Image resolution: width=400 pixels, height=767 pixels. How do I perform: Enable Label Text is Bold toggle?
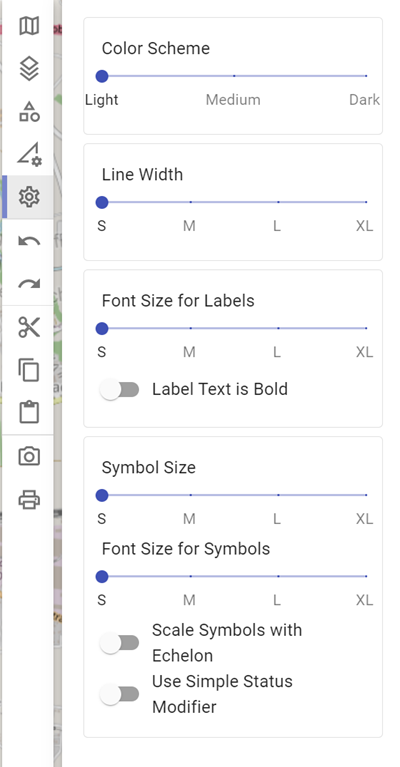119,389
